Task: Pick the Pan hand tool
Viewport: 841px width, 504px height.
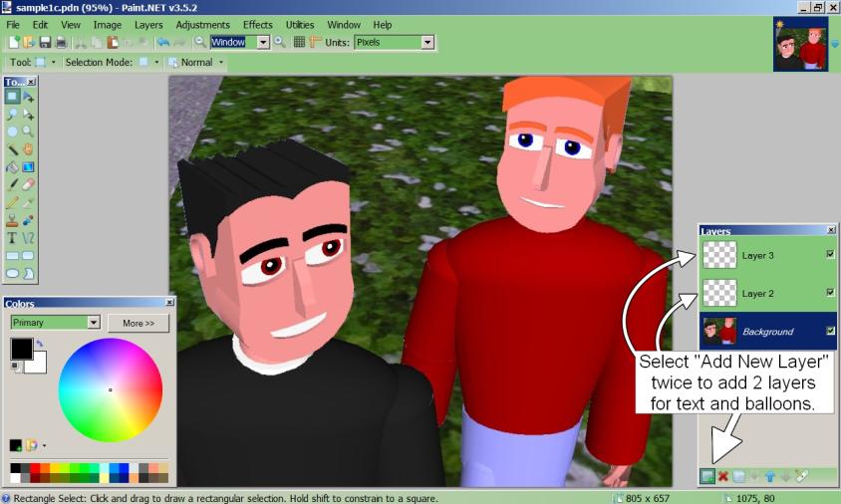Action: pos(28,149)
